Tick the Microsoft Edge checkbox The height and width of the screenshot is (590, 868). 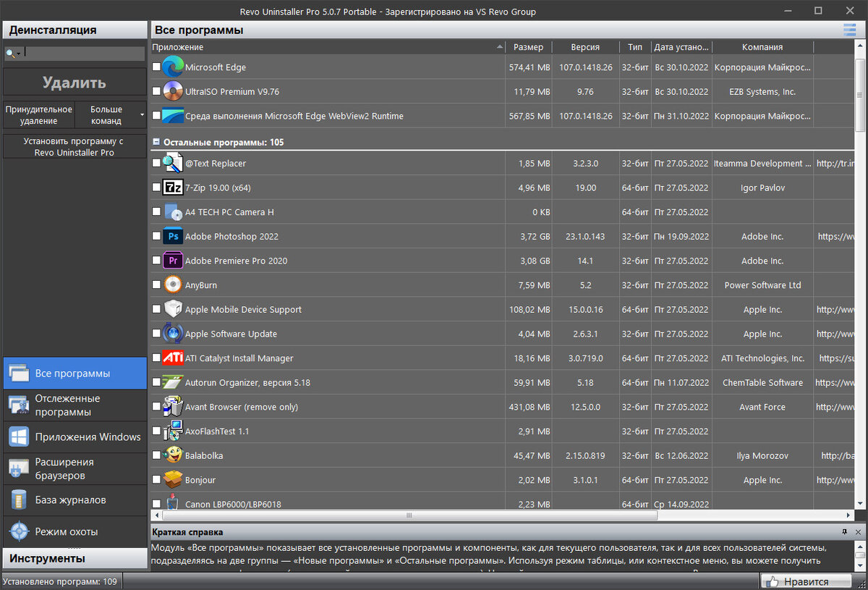pos(156,67)
